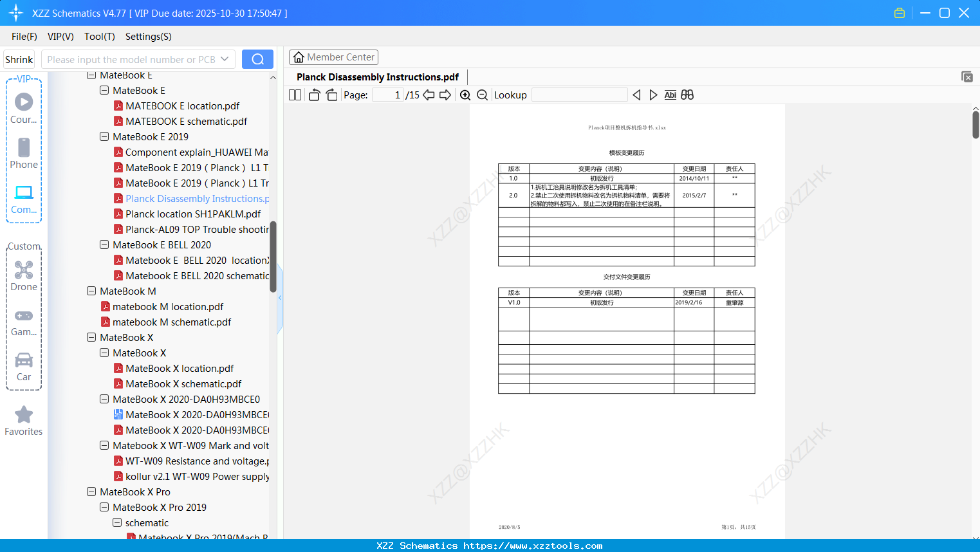The height and width of the screenshot is (552, 980).
Task: Click the binoculars search icon
Action: (x=687, y=95)
